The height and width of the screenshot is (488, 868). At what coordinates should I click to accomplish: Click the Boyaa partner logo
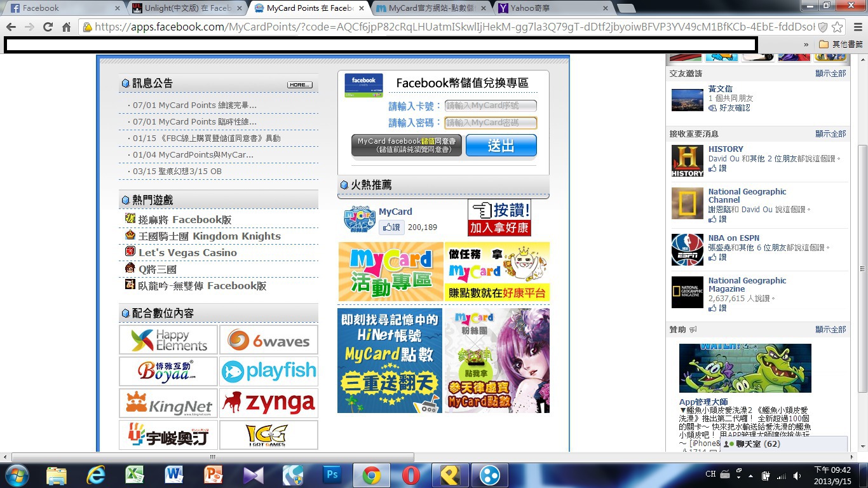pos(168,372)
